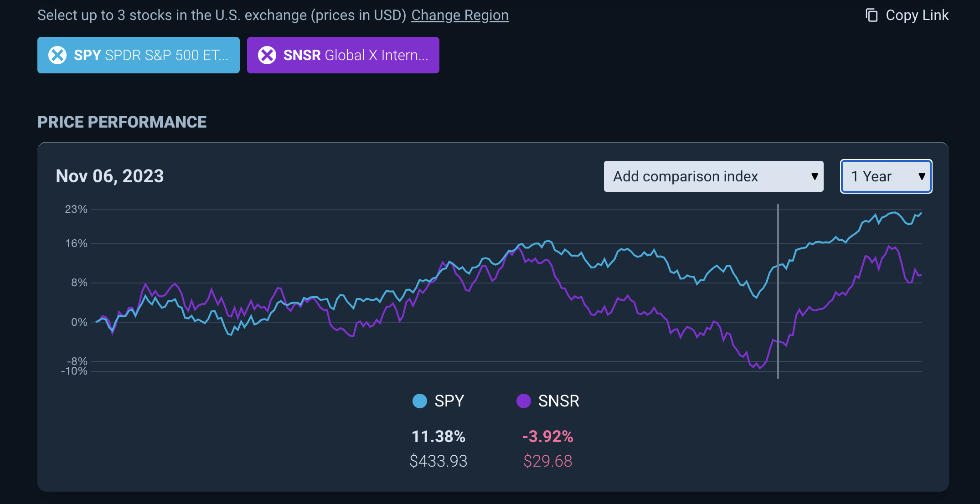
Task: Click the 0% y-axis label
Action: pyautogui.click(x=79, y=322)
